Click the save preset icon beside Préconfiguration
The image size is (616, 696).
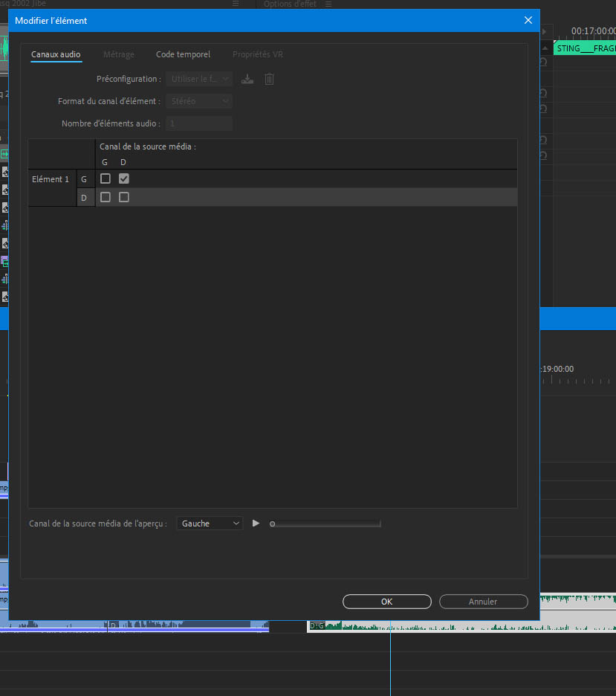pos(247,79)
